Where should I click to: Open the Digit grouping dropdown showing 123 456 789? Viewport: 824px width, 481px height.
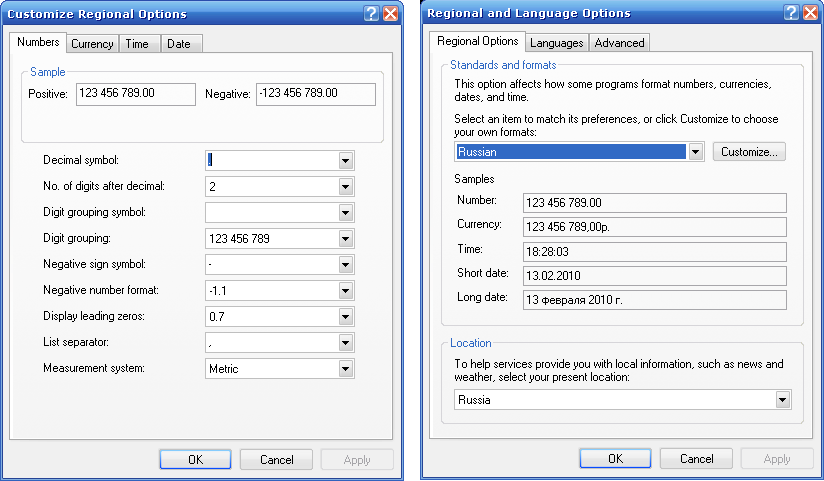tap(345, 239)
